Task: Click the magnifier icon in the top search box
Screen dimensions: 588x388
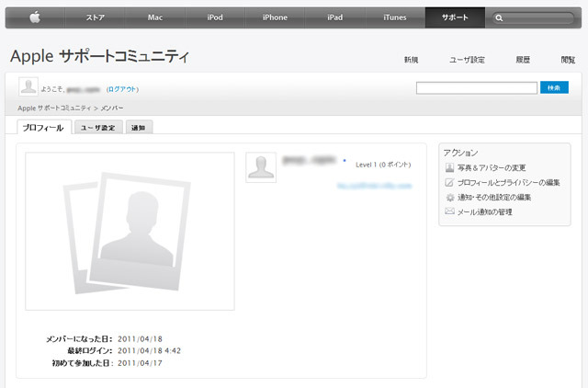Action: click(x=499, y=17)
